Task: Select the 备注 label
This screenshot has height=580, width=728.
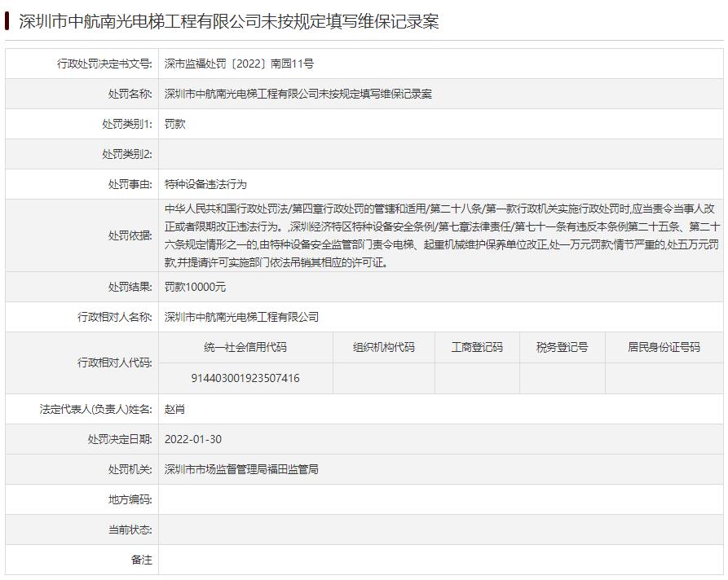Action: (x=142, y=560)
